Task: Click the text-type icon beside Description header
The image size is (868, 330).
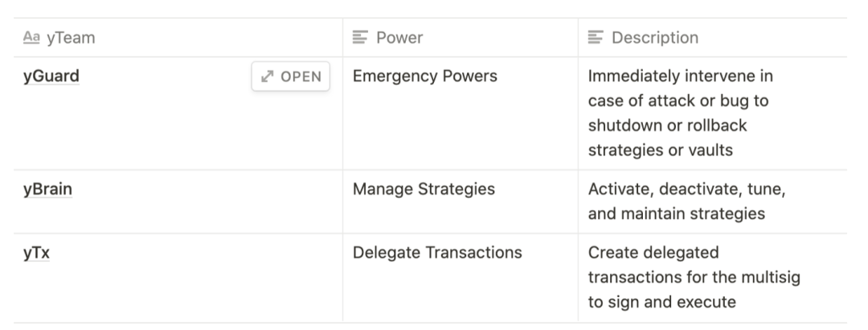Action: (596, 37)
